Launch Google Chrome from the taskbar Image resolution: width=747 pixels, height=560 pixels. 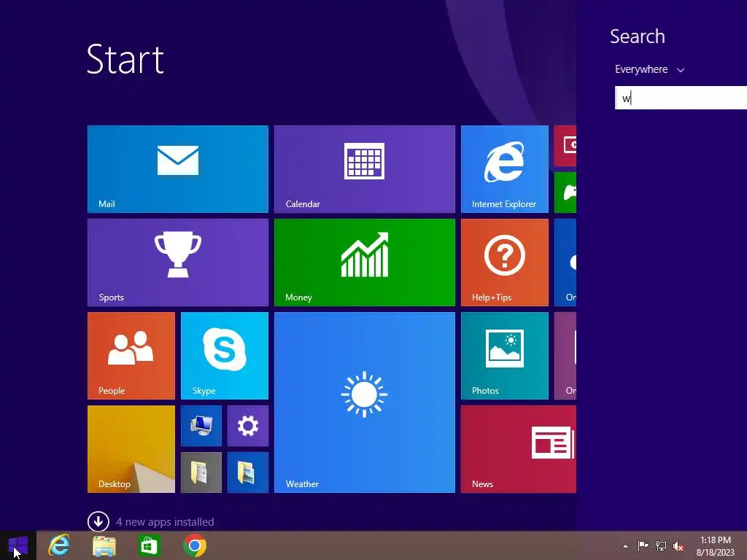coord(195,545)
